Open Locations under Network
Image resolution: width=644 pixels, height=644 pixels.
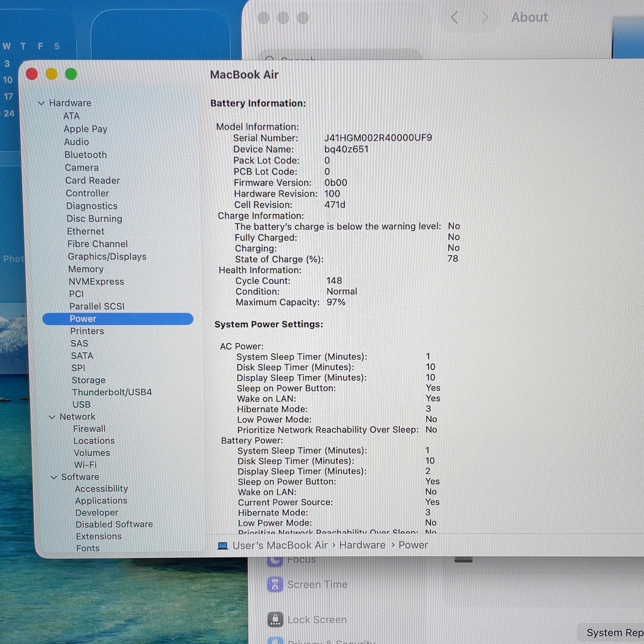94,441
